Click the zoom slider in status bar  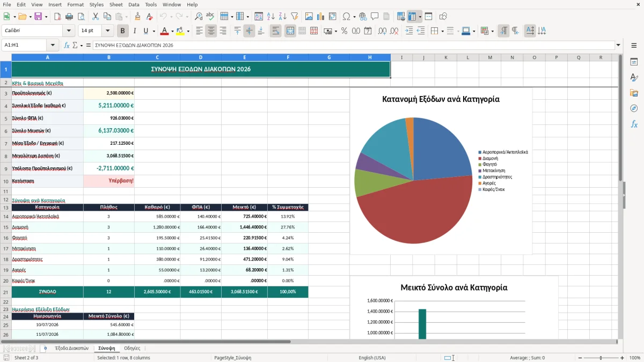601,358
